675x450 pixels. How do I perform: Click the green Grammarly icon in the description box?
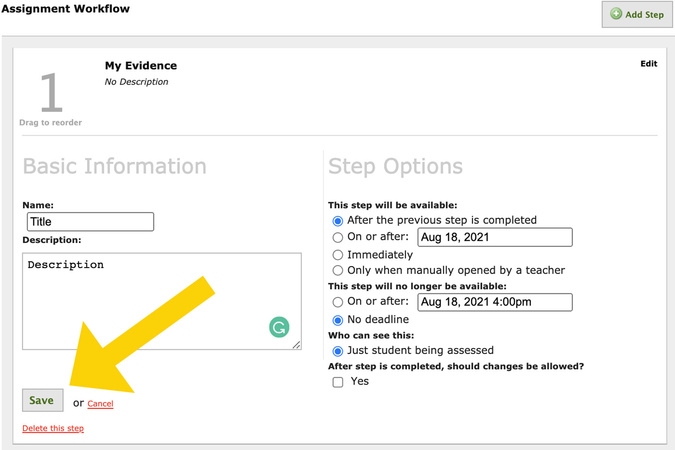point(279,327)
